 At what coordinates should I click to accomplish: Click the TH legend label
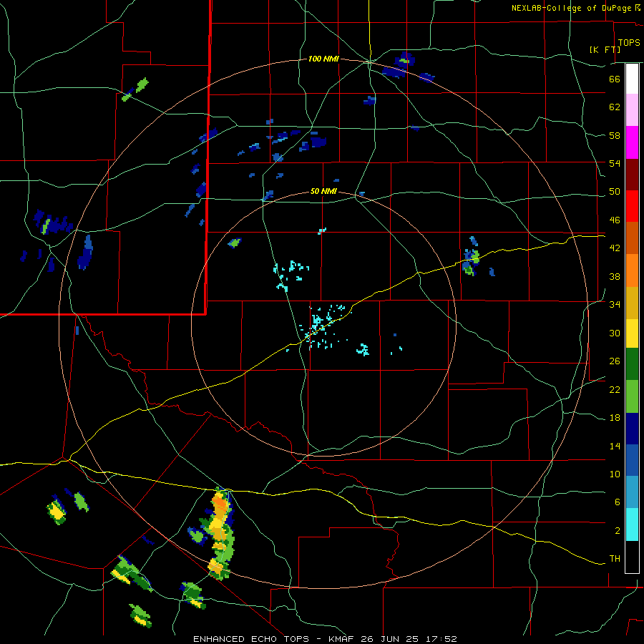(615, 559)
